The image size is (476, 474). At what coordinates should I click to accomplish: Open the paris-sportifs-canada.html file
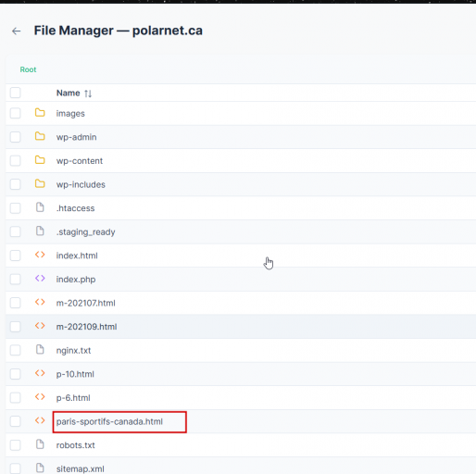(x=109, y=421)
